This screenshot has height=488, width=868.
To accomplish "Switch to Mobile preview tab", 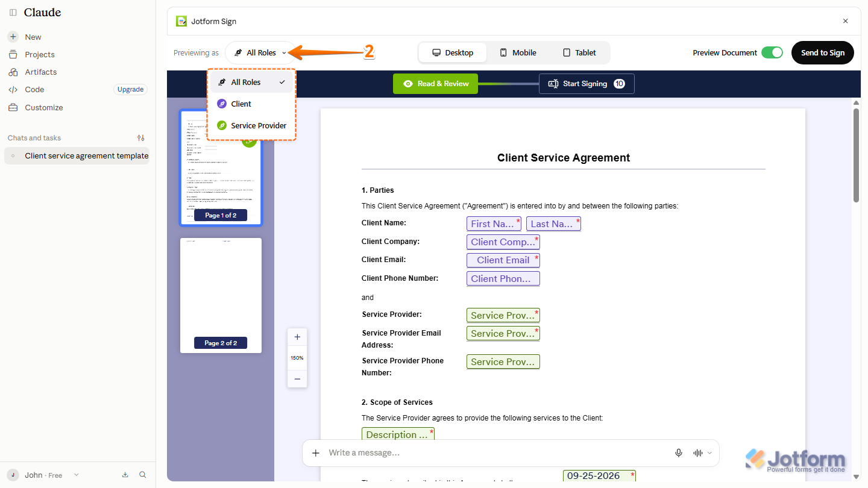I will click(518, 52).
